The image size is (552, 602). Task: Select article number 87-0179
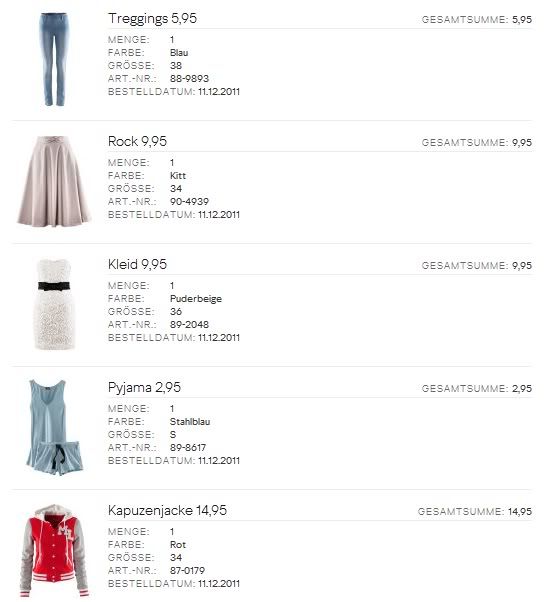tap(187, 570)
